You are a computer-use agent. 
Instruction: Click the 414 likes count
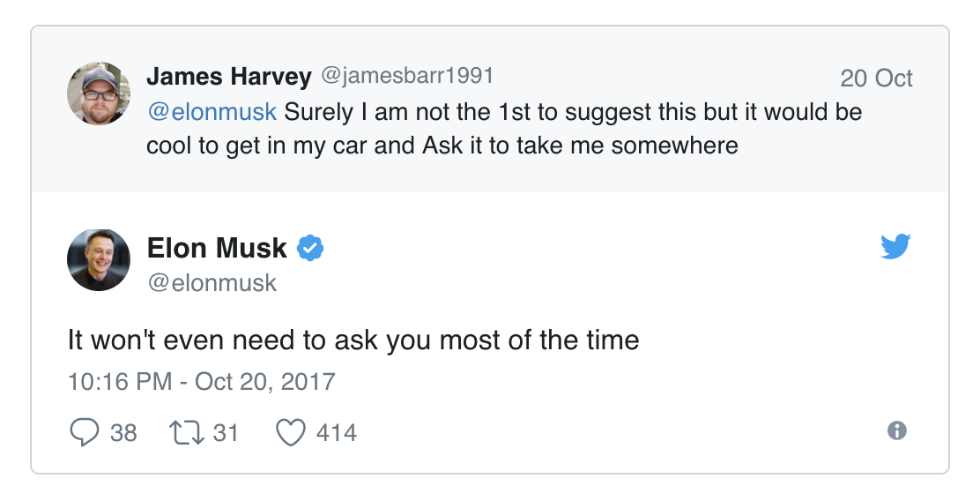click(337, 433)
